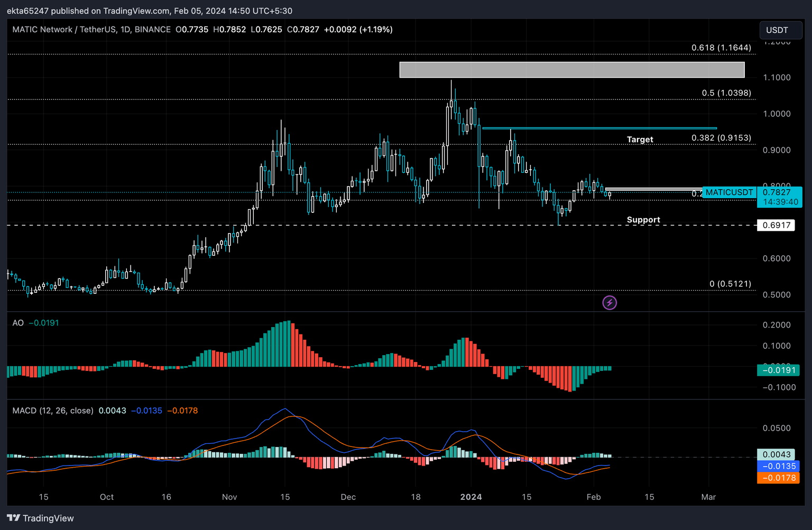Click the grey rectangle zone above the price high
This screenshot has height=530, width=812.
tap(571, 70)
